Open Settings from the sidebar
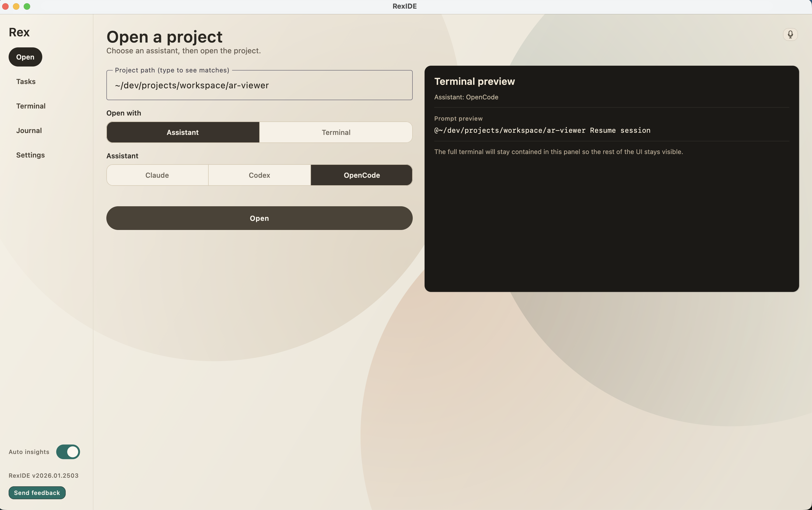 [x=30, y=155]
